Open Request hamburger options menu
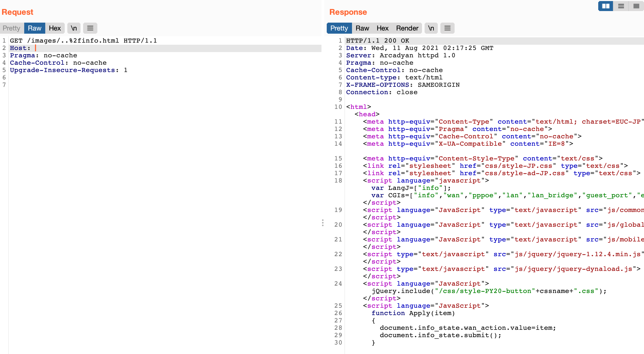The width and height of the screenshot is (644, 354). (90, 28)
